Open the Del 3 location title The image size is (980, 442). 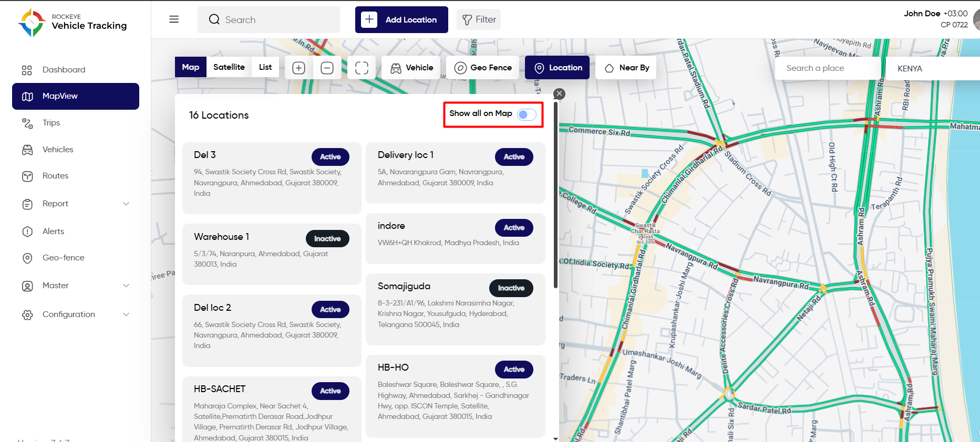pos(205,155)
